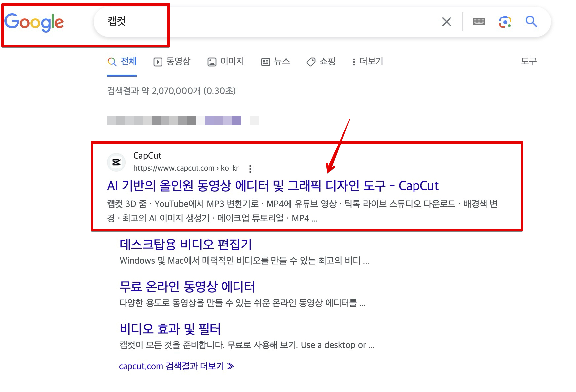The image size is (576, 392).
Task: Open 비디오 효과 및 필터 sitelink
Action: (x=170, y=329)
